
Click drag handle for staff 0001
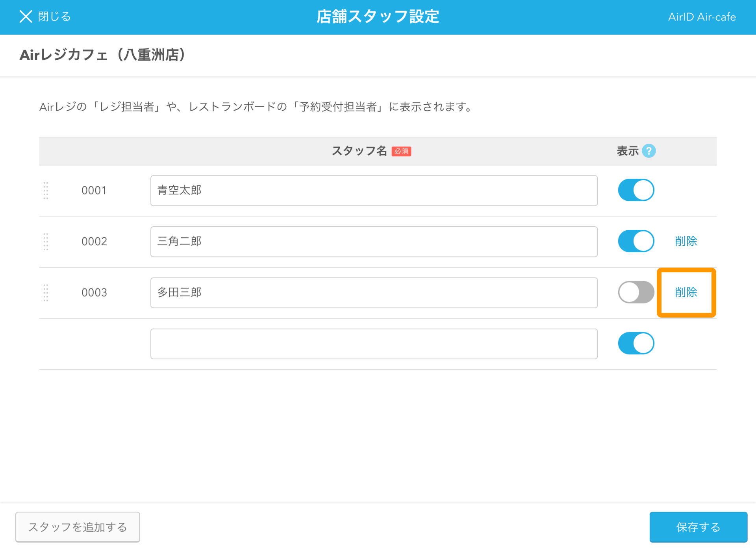point(46,190)
